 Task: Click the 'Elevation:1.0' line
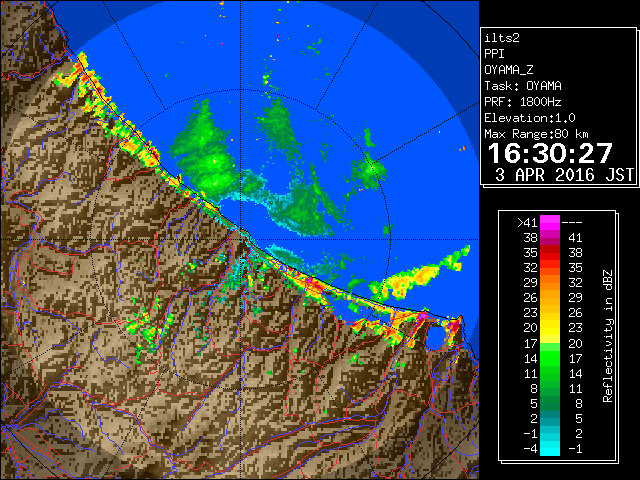point(530,118)
